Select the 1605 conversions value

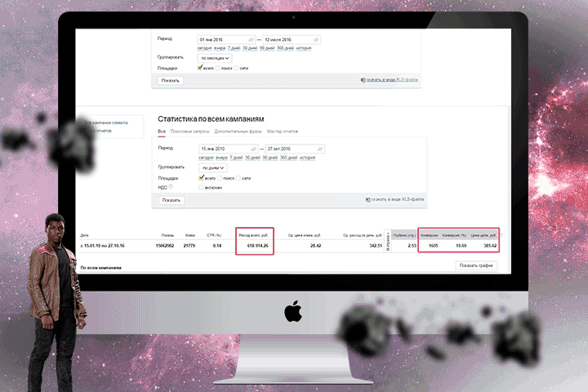[434, 246]
